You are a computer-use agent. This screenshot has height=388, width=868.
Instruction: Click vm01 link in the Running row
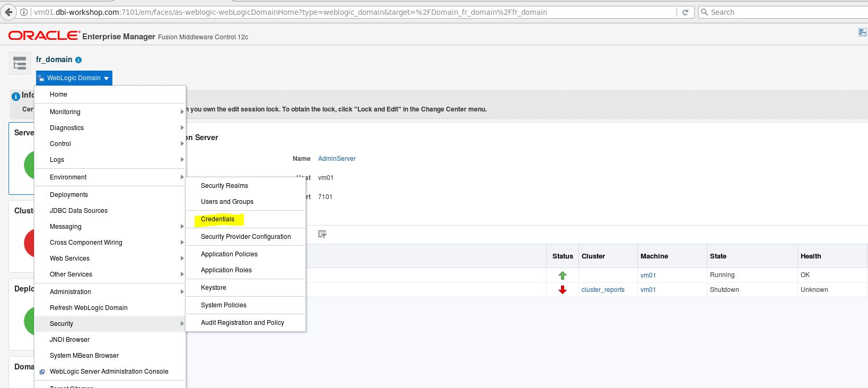(648, 275)
